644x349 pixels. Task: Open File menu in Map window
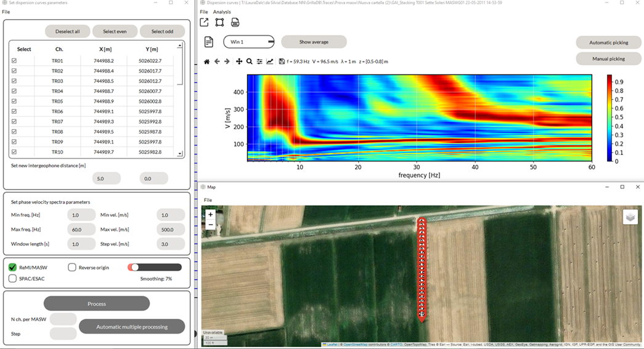(x=208, y=200)
